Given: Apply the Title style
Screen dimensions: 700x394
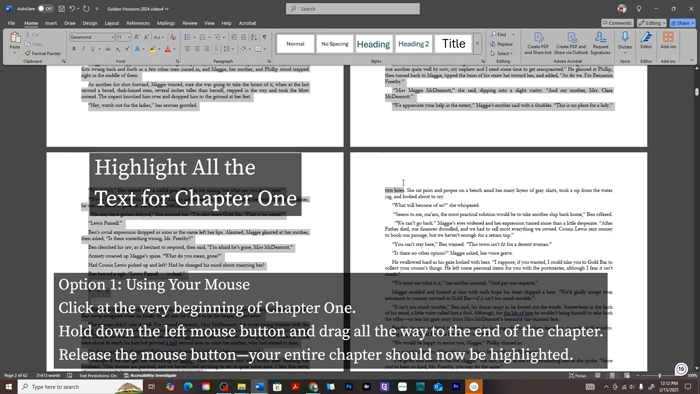Looking at the screenshot, I should [x=454, y=44].
